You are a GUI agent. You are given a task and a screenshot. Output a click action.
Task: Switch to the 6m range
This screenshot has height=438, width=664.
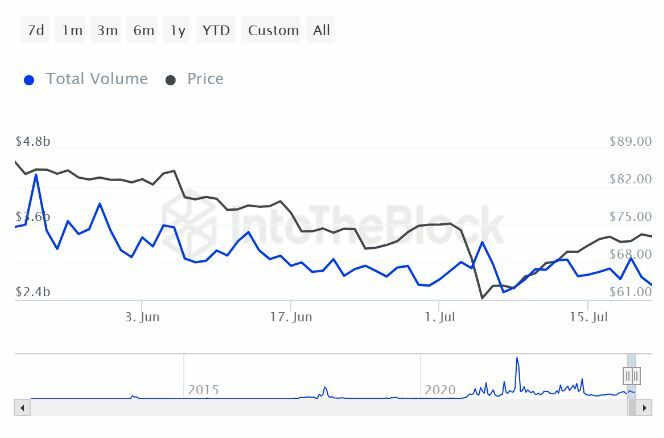click(143, 30)
